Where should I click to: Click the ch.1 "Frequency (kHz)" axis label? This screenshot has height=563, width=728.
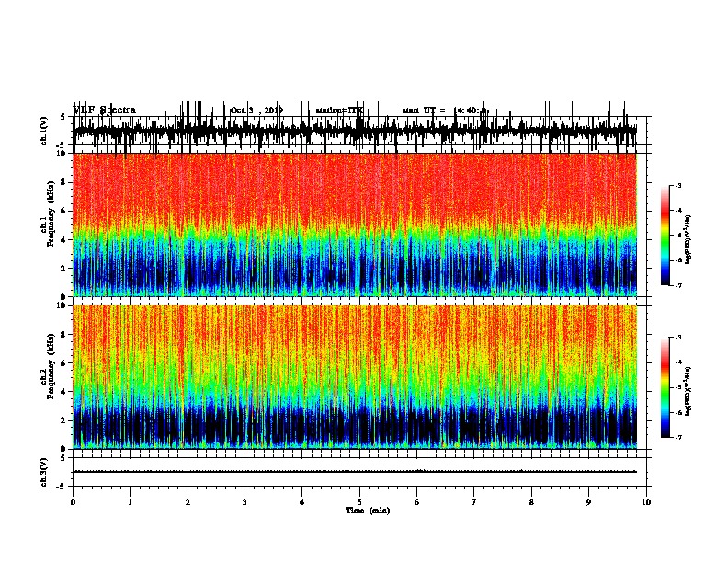(51, 213)
